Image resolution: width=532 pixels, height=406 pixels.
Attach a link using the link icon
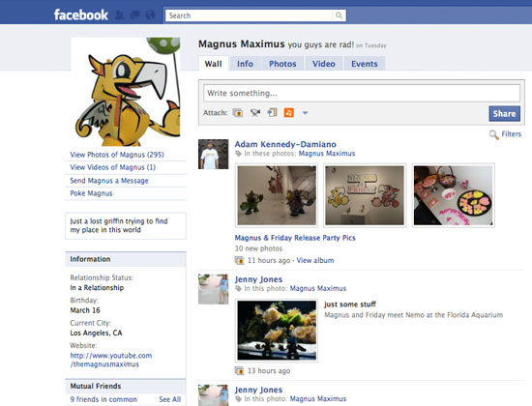click(272, 112)
